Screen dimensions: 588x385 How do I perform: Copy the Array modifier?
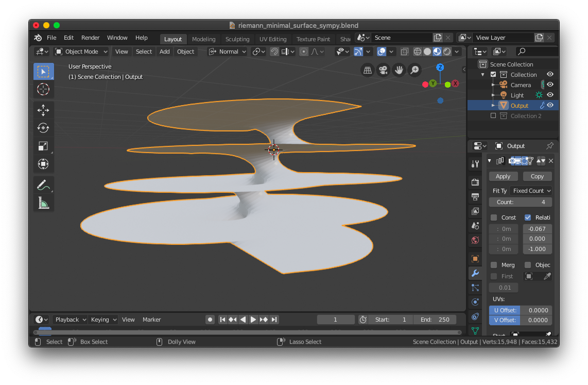pyautogui.click(x=537, y=176)
